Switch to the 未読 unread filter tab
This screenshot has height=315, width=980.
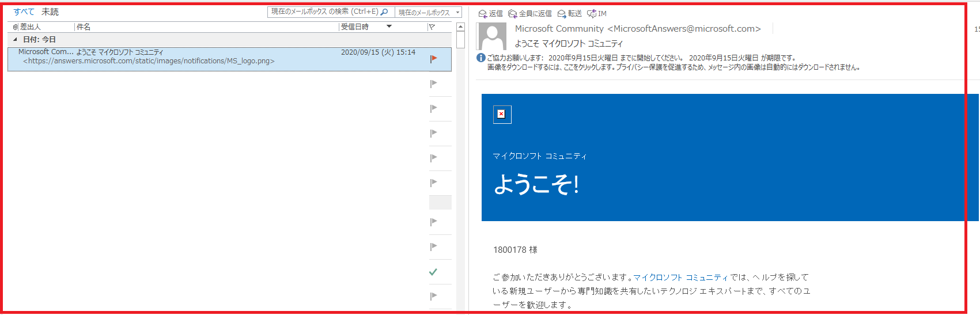50,12
